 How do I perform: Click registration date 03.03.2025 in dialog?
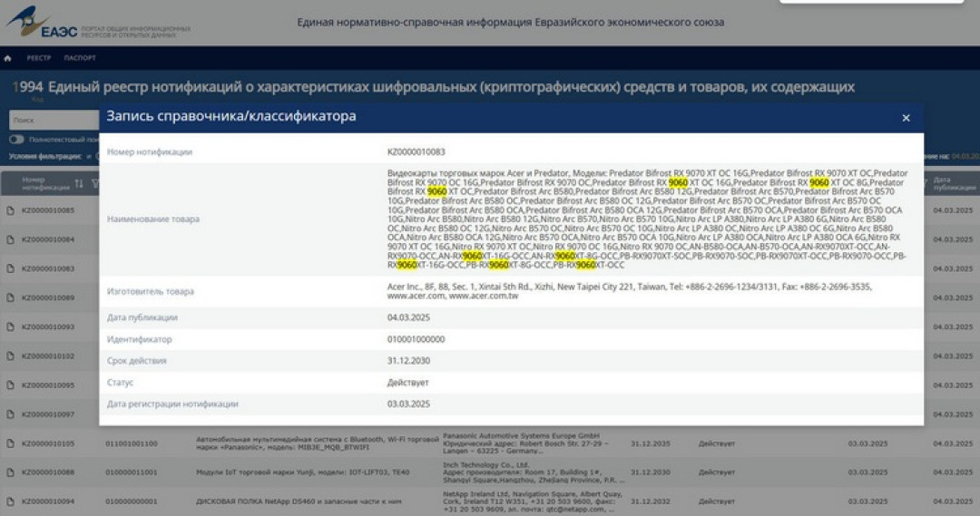tap(408, 404)
